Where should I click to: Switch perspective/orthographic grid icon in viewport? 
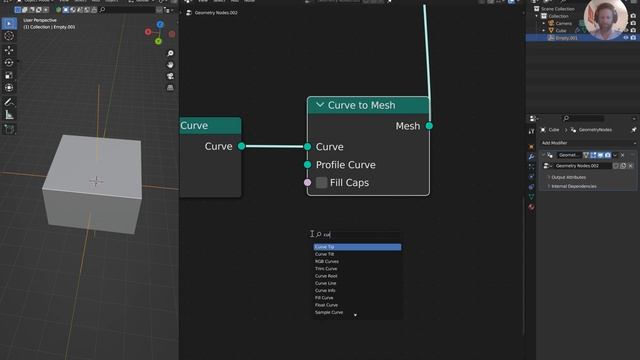(x=170, y=88)
